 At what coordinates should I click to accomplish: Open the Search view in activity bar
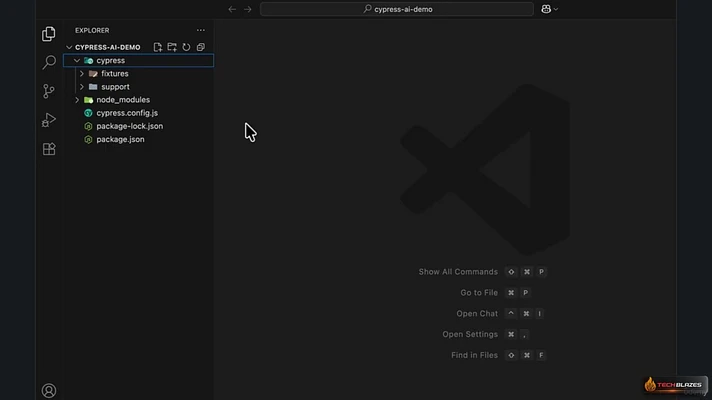pyautogui.click(x=49, y=62)
